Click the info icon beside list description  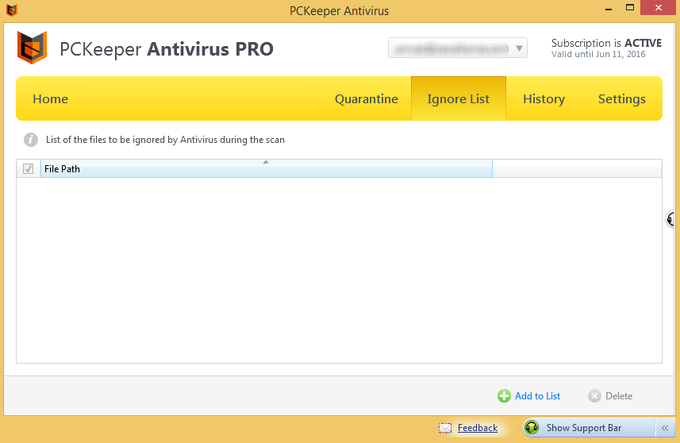pos(30,140)
